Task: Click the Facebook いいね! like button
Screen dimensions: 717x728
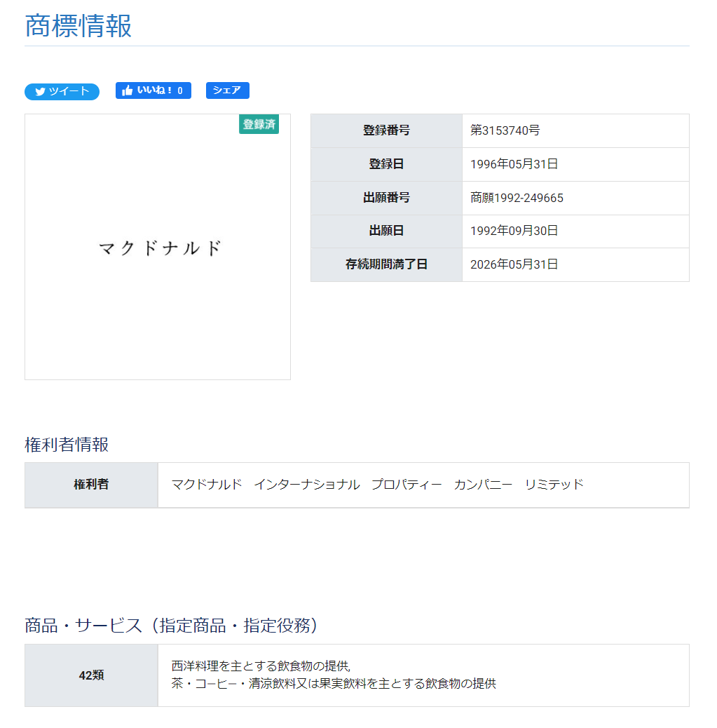Action: pyautogui.click(x=153, y=90)
